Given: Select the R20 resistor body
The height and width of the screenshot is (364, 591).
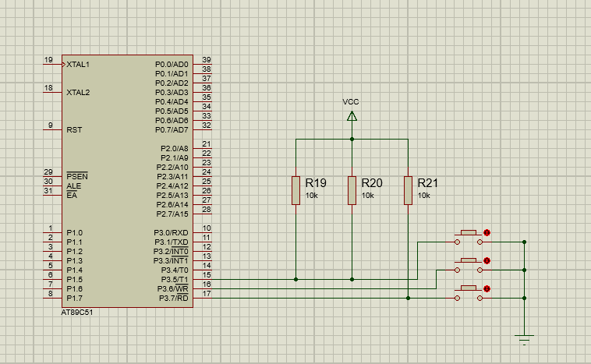Looking at the screenshot, I should tap(352, 190).
